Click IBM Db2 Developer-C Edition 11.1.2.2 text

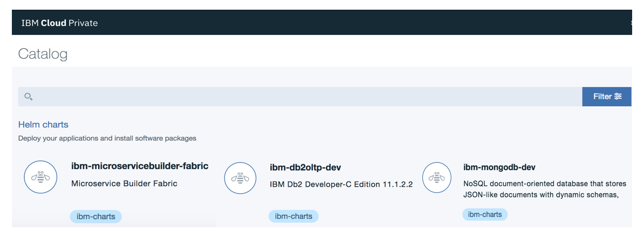tap(341, 185)
